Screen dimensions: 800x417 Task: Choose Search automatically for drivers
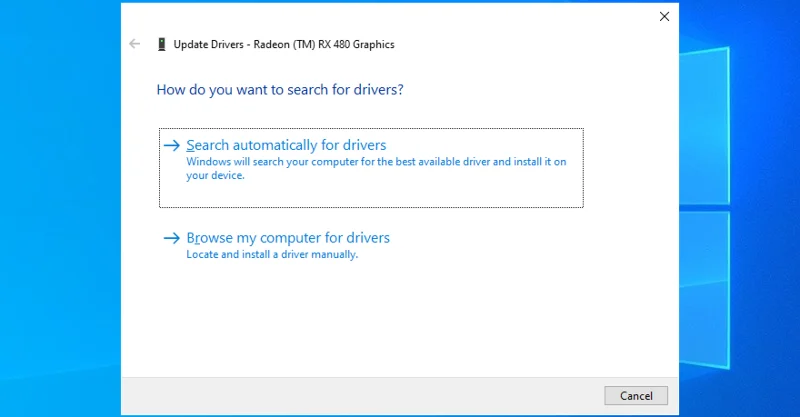pos(371,168)
